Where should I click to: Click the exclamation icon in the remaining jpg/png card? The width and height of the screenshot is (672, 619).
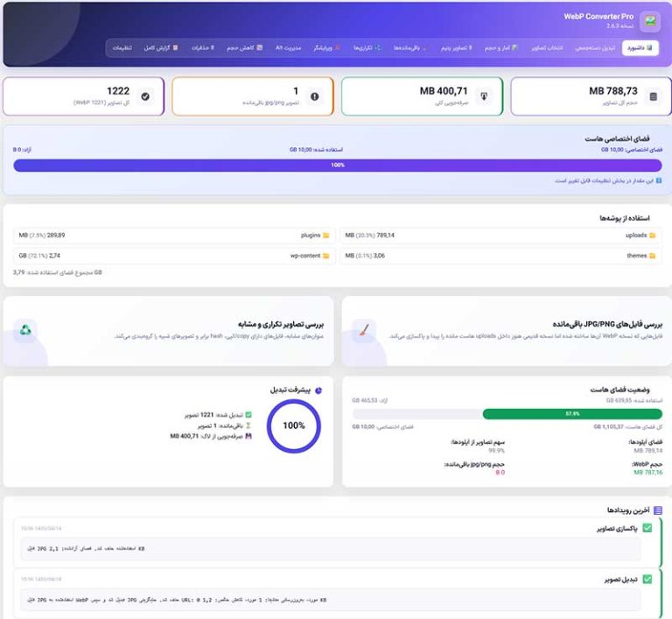coord(315,96)
